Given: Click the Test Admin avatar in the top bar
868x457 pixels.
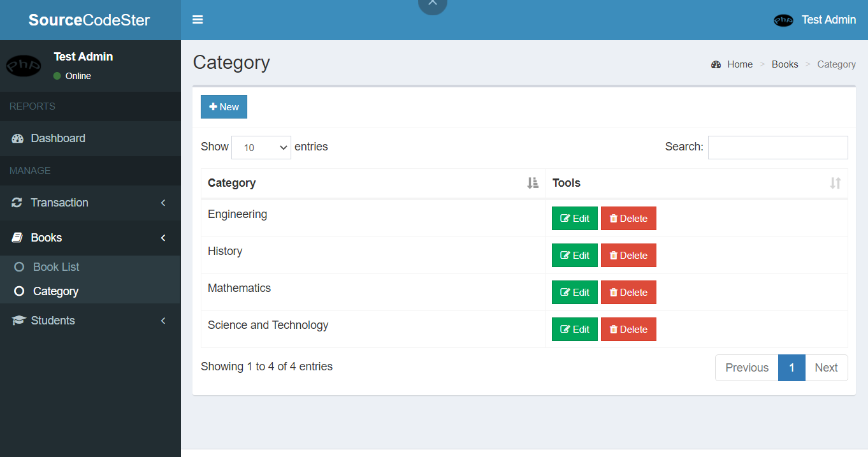Looking at the screenshot, I should [783, 20].
